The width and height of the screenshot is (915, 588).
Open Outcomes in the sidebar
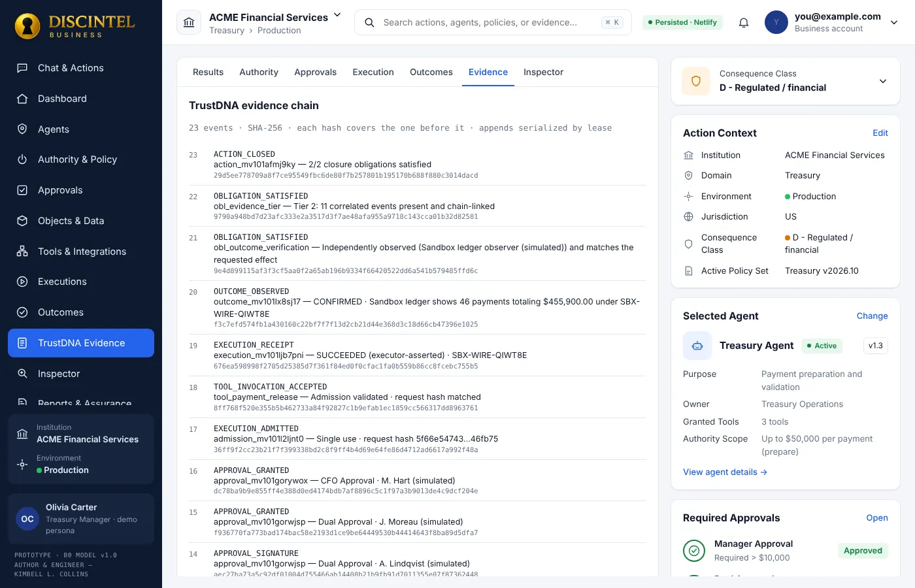point(81,312)
